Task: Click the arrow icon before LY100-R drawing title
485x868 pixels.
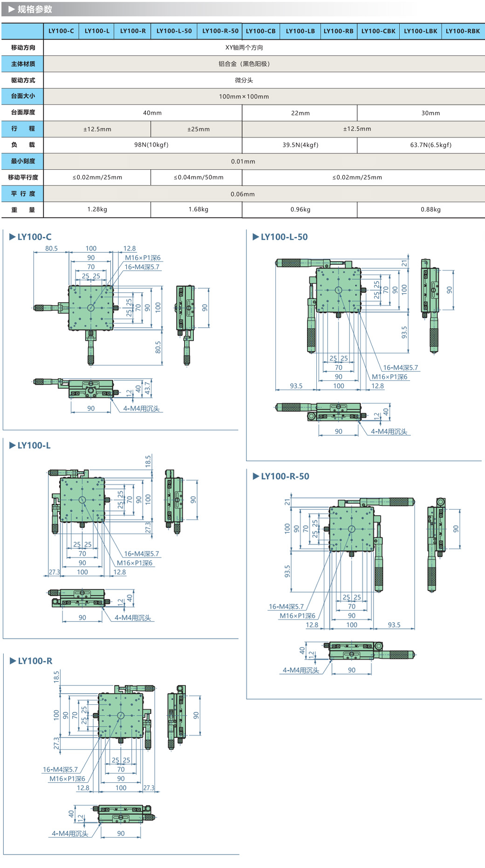Action: 13,661
